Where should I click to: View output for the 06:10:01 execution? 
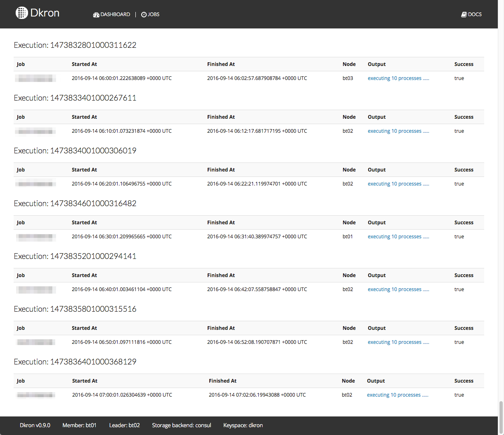tap(398, 131)
